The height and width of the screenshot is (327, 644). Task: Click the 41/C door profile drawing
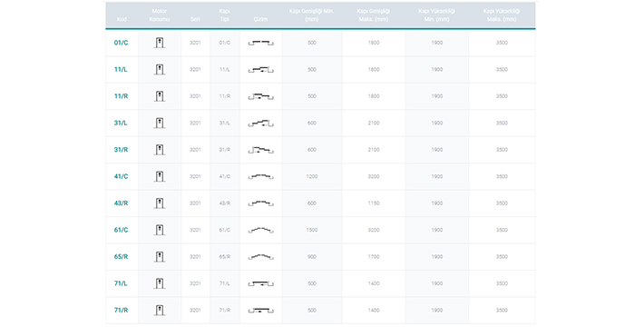tap(261, 176)
